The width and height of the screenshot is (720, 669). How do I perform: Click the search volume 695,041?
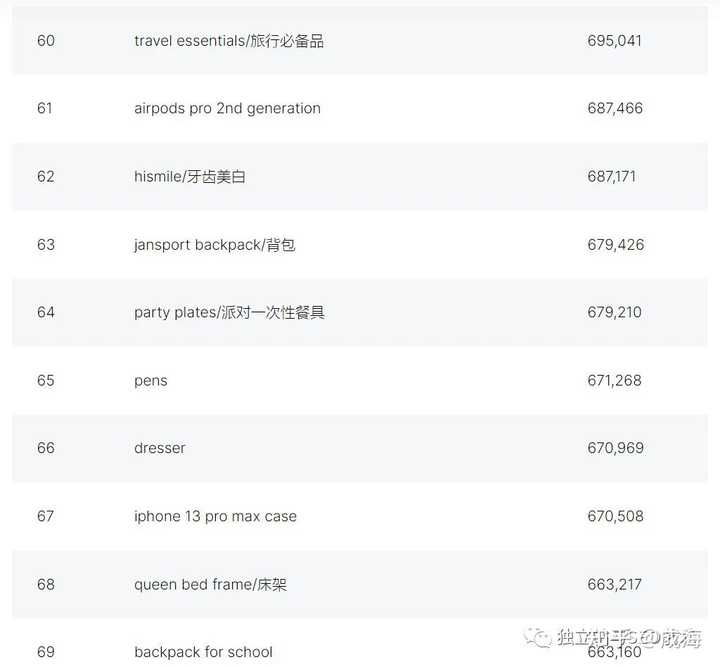[x=614, y=41]
